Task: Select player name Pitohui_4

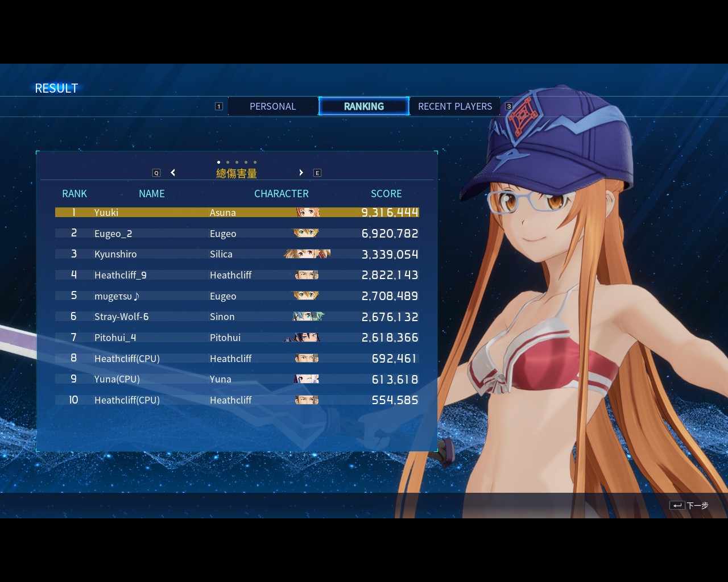Action: click(x=115, y=338)
